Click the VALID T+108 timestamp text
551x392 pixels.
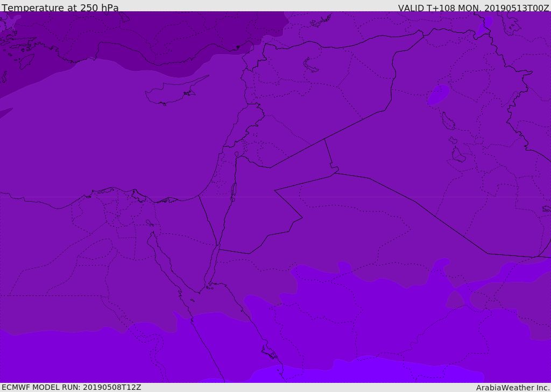coord(474,8)
